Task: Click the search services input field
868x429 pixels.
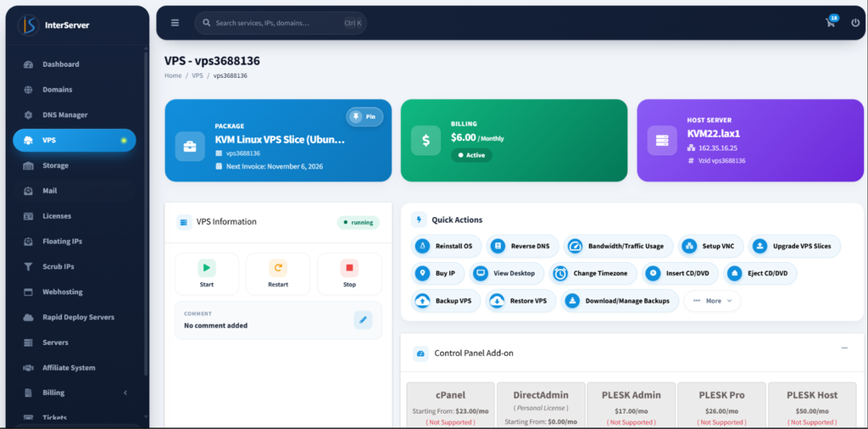Action: coord(281,23)
